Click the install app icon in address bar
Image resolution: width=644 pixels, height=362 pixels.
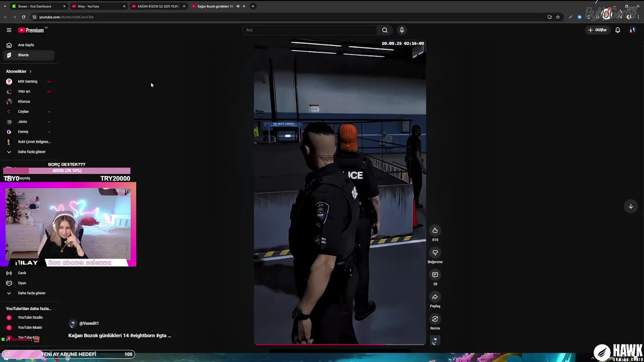[x=549, y=17]
